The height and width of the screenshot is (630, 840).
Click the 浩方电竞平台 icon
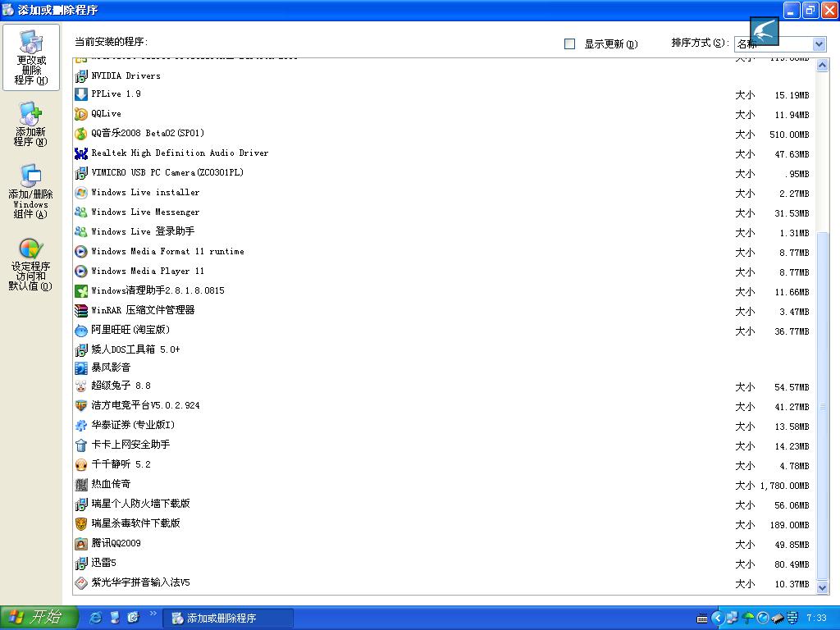[81, 406]
